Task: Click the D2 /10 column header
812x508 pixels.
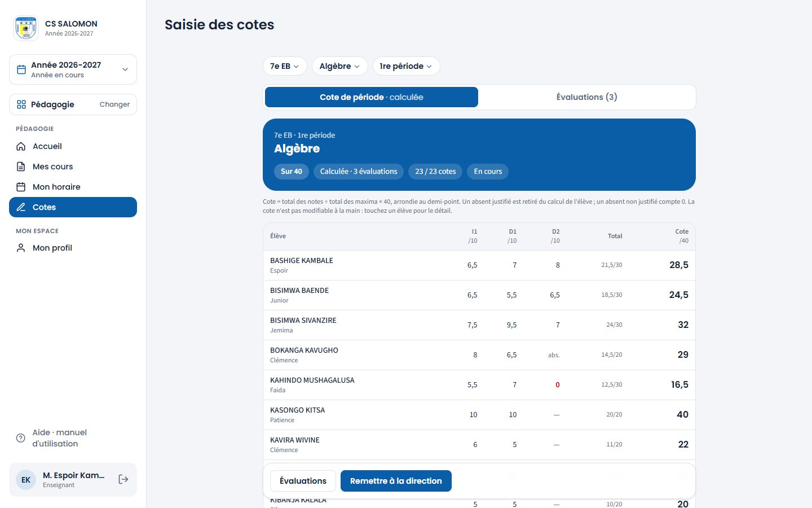Action: (555, 236)
